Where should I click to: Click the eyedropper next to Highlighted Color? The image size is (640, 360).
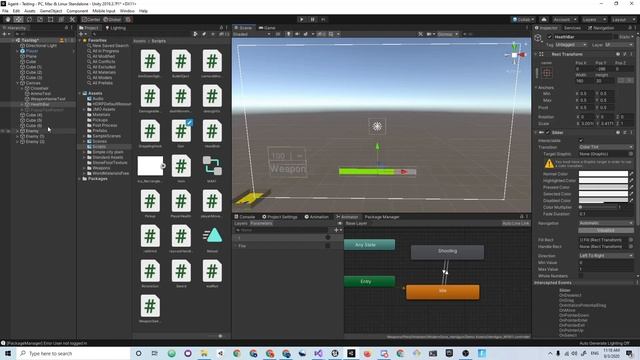(631, 180)
